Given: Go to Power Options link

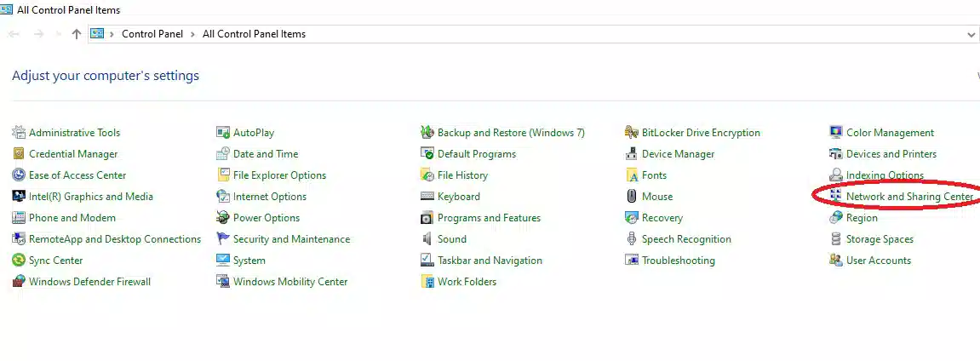Looking at the screenshot, I should pyautogui.click(x=266, y=218).
